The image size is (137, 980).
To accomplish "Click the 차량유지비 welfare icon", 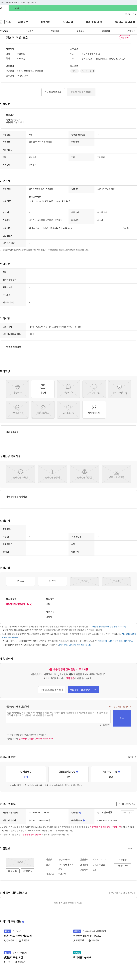I will [x=68, y=389].
